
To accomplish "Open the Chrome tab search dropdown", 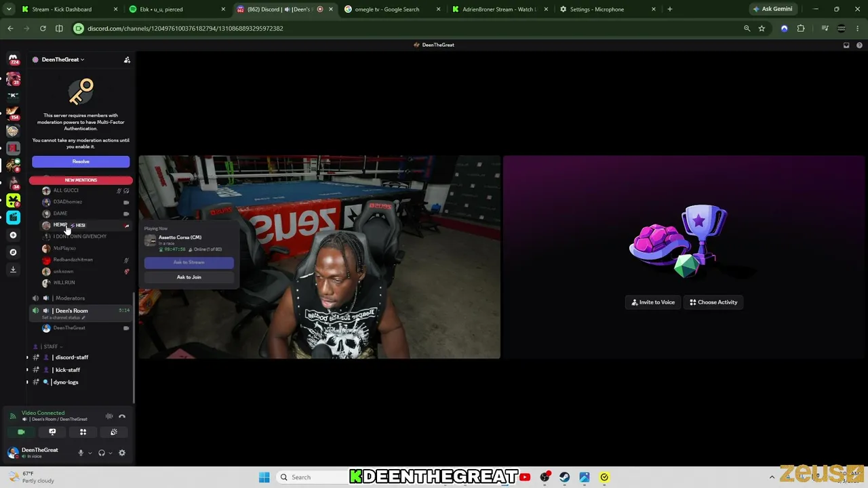I will [9, 9].
